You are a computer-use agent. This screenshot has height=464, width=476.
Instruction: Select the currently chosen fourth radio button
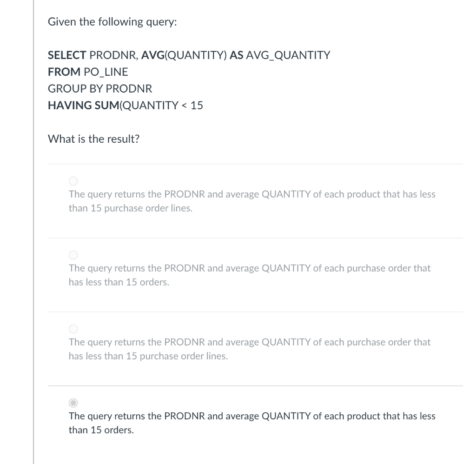pyautogui.click(x=73, y=403)
